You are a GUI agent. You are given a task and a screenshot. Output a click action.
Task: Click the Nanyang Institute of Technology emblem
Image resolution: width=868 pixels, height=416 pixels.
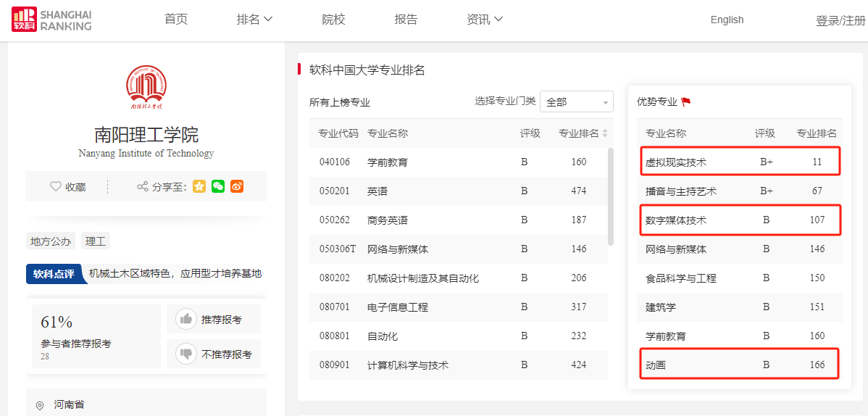pos(146,86)
